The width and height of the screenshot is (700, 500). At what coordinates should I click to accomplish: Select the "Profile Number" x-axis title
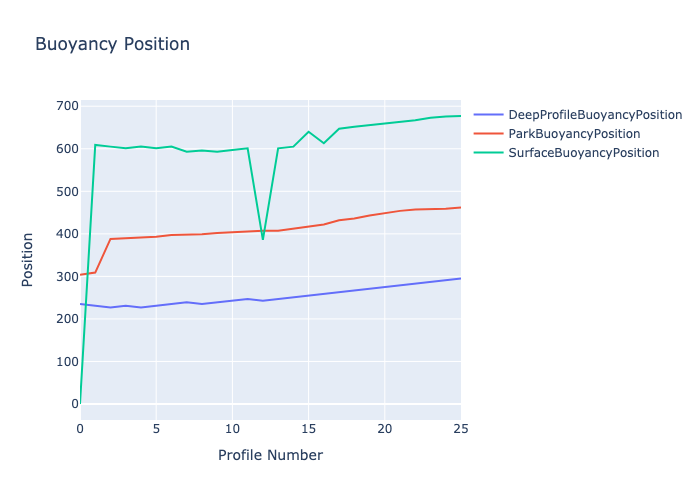270,456
